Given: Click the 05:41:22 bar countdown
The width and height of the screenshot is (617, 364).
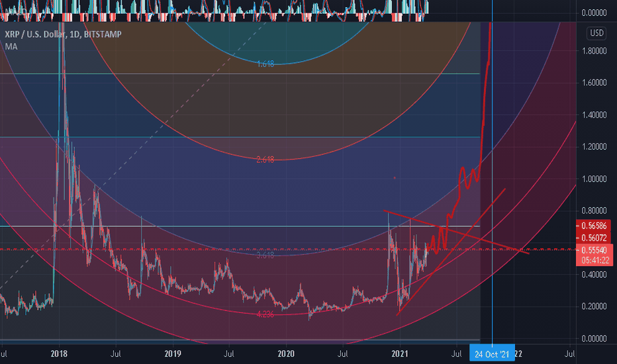Looking at the screenshot, I should pyautogui.click(x=594, y=261).
